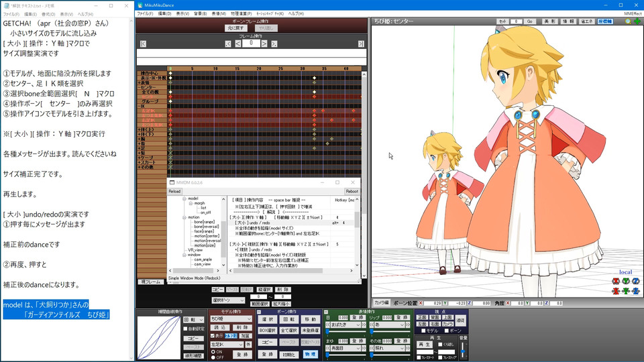Open the 選択ボーン dropdown
This screenshot has width=644, height=362.
click(x=229, y=299)
